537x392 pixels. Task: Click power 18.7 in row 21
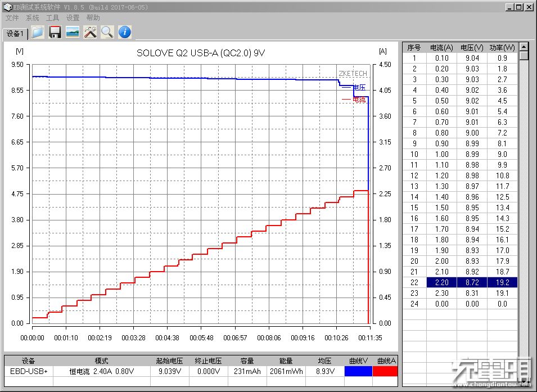(x=502, y=272)
